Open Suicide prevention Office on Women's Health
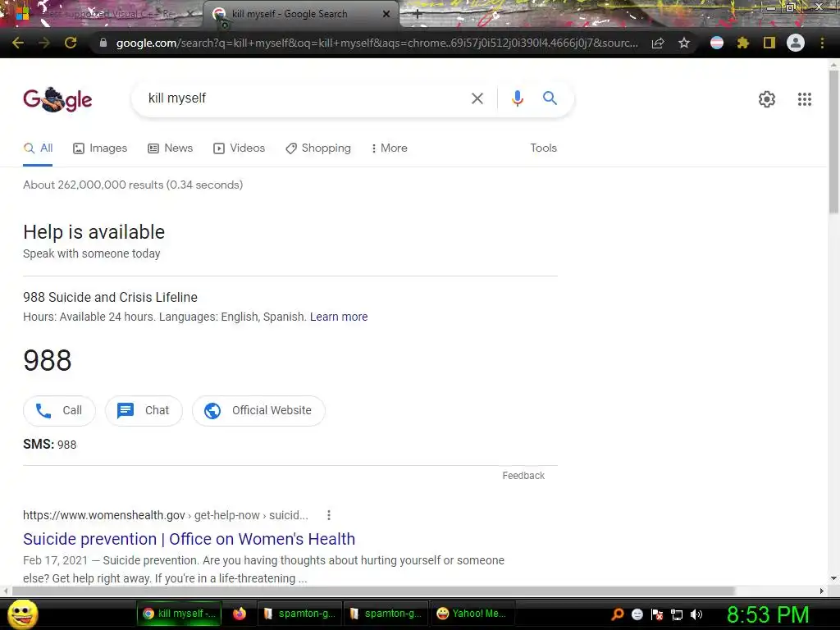The height and width of the screenshot is (630, 840). pos(189,539)
